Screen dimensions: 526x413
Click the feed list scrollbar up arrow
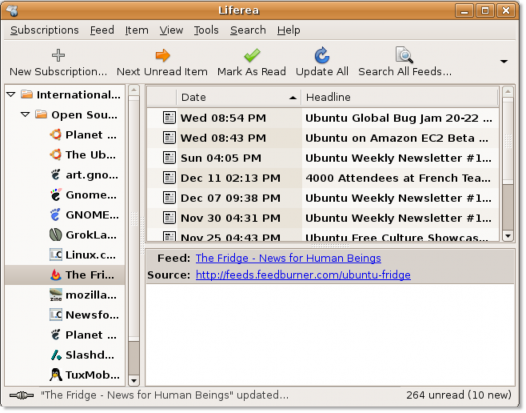point(134,90)
